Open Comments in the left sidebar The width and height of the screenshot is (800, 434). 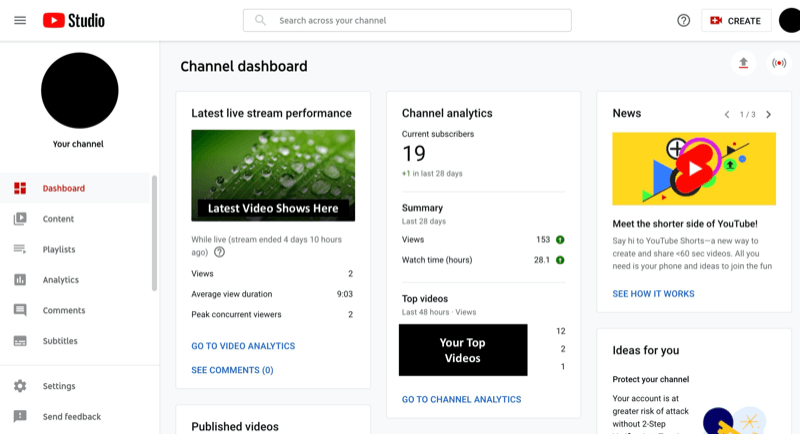[x=64, y=310]
